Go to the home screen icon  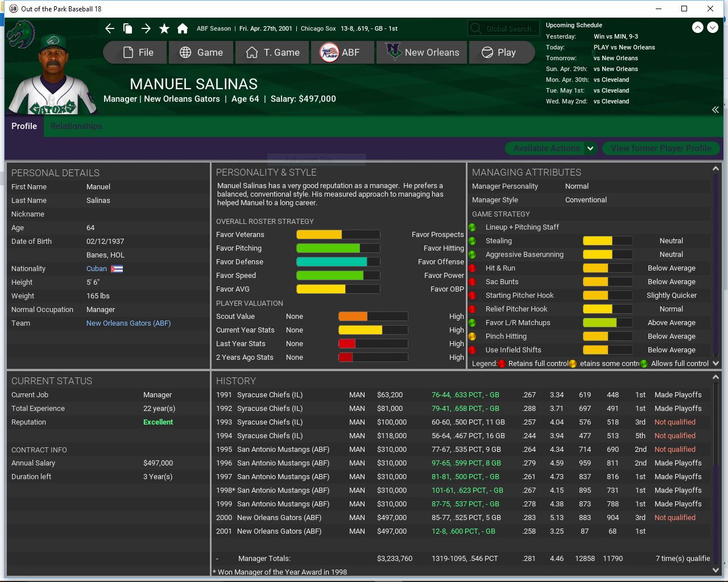pos(183,28)
